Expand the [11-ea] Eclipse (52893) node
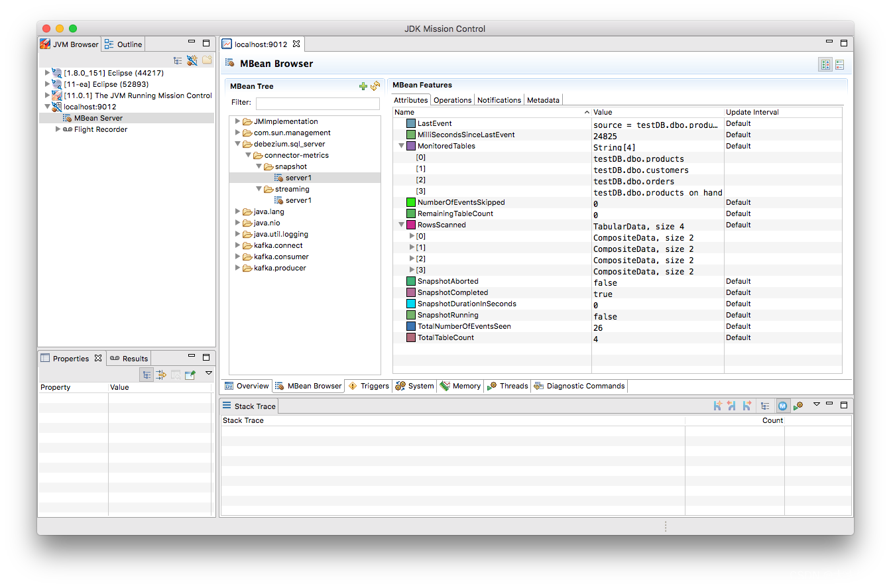891x588 pixels. click(x=47, y=84)
